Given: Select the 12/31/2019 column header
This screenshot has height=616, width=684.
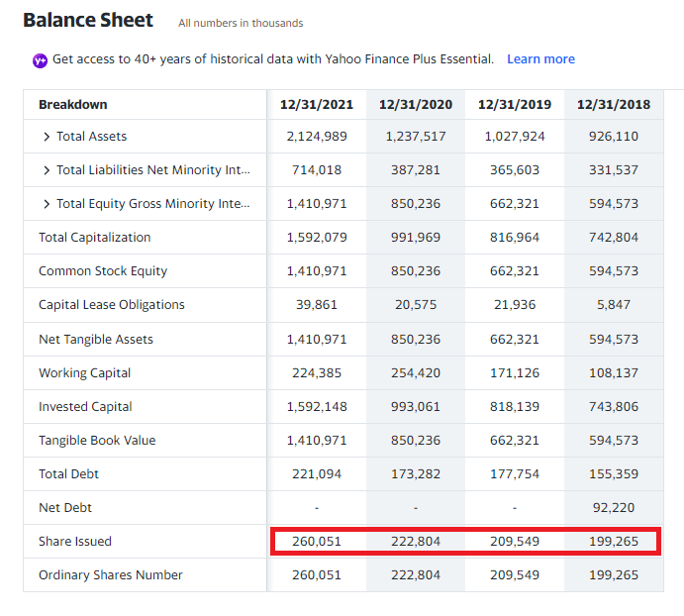Looking at the screenshot, I should pos(515,105).
